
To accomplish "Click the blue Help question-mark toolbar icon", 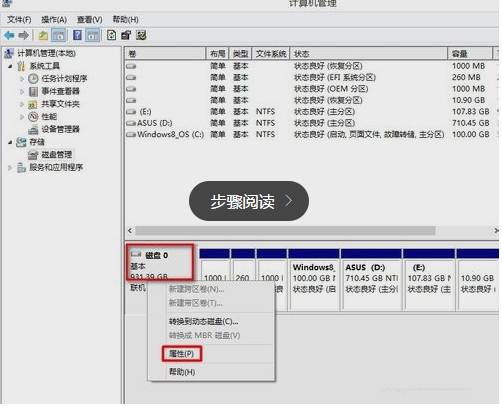I will pos(77,35).
